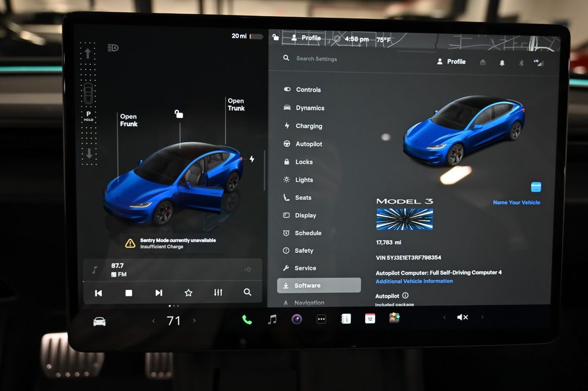The image size is (588, 391).
Task: Open the Controls settings menu
Action: 303,90
